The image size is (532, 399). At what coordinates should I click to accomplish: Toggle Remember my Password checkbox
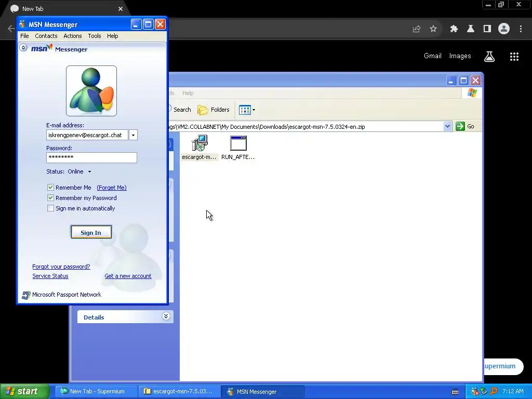tap(50, 198)
